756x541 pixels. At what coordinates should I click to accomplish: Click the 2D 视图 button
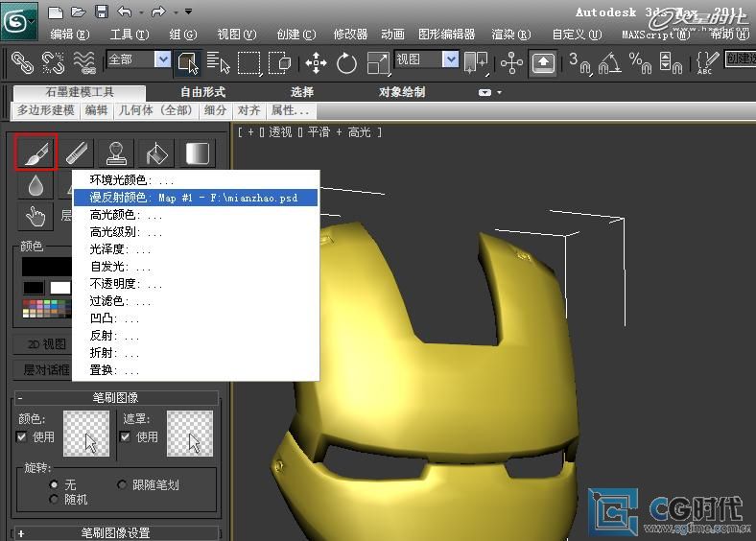pos(43,343)
